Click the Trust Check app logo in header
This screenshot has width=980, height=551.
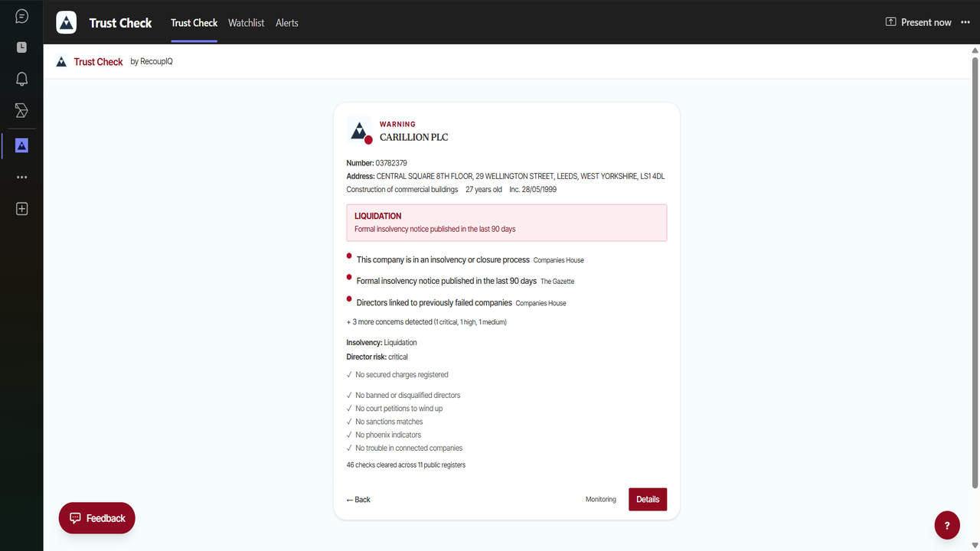pyautogui.click(x=67, y=22)
